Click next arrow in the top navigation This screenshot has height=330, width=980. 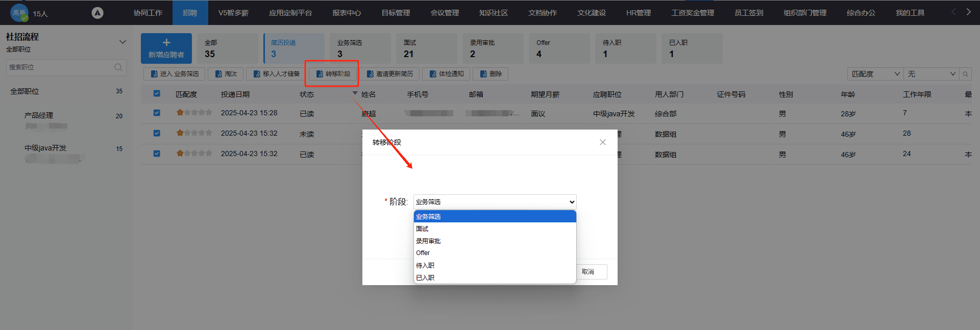pyautogui.click(x=968, y=12)
